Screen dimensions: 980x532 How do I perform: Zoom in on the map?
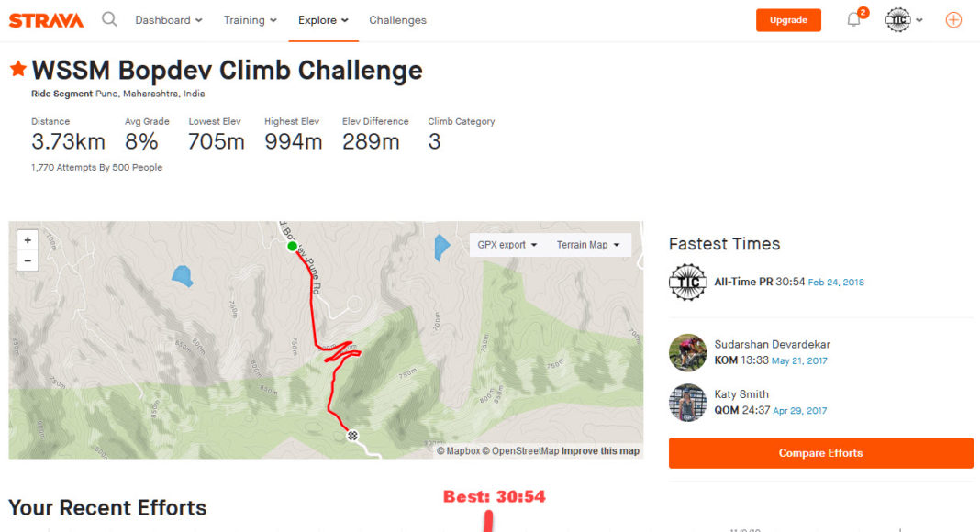28,240
